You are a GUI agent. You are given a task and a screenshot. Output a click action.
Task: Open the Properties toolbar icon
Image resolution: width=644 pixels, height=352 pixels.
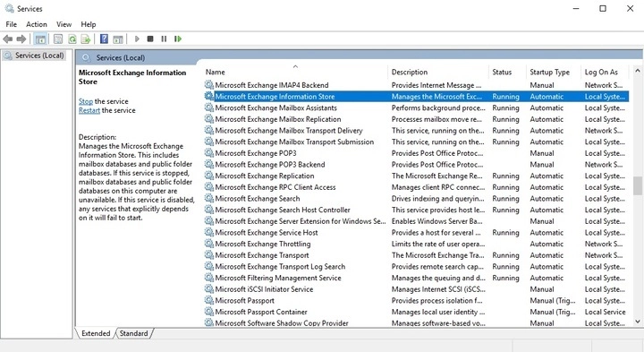[x=58, y=39]
